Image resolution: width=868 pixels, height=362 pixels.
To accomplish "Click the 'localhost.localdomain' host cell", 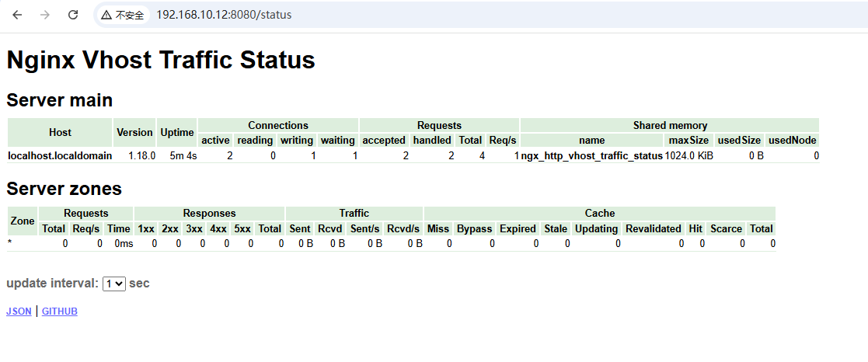I will [60, 156].
